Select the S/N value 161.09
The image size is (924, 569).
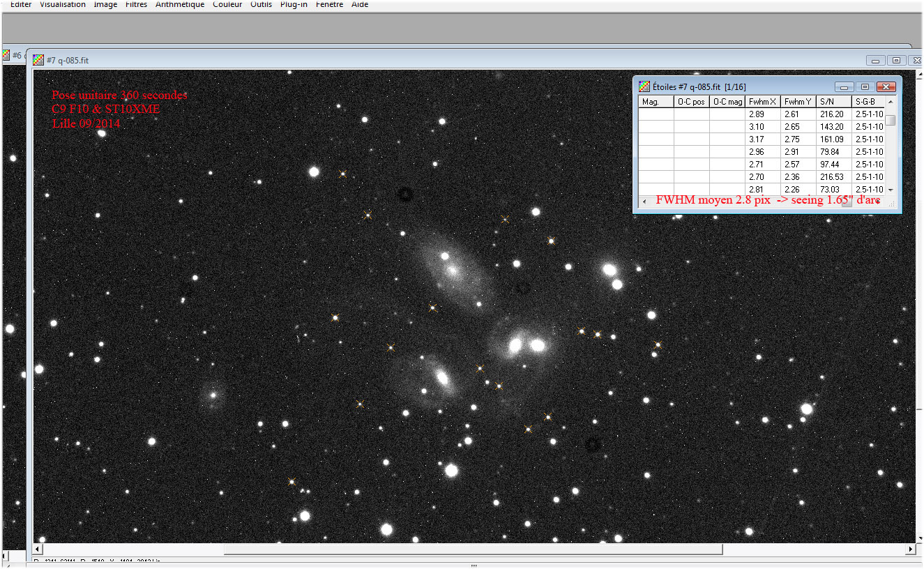834,139
